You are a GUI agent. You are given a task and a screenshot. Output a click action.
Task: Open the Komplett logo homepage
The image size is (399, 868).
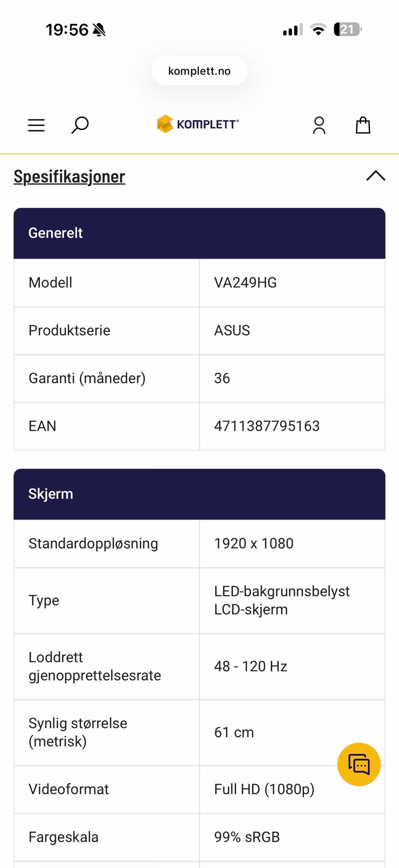coord(198,124)
